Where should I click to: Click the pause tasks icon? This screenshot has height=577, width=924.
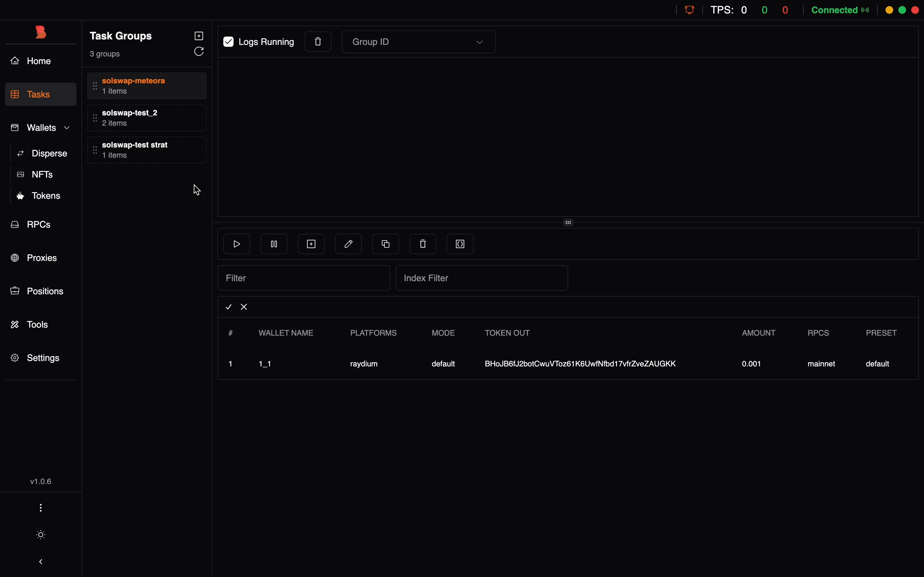[x=274, y=244]
